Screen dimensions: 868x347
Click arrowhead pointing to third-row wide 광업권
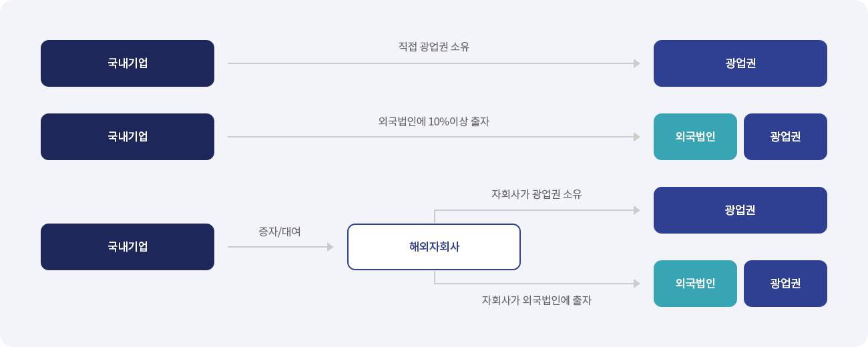tap(637, 210)
